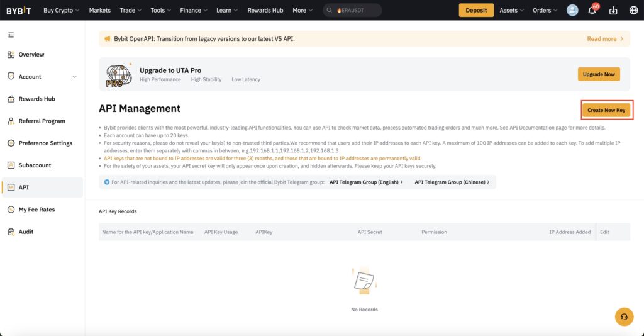The height and width of the screenshot is (336, 644).
Task: Expand the Finance menu
Action: point(194,10)
